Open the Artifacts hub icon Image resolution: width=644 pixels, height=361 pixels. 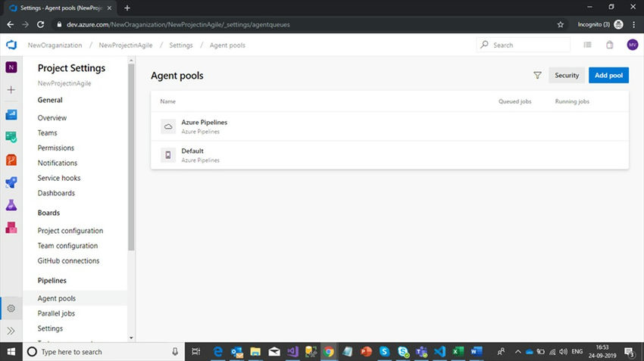(x=11, y=227)
